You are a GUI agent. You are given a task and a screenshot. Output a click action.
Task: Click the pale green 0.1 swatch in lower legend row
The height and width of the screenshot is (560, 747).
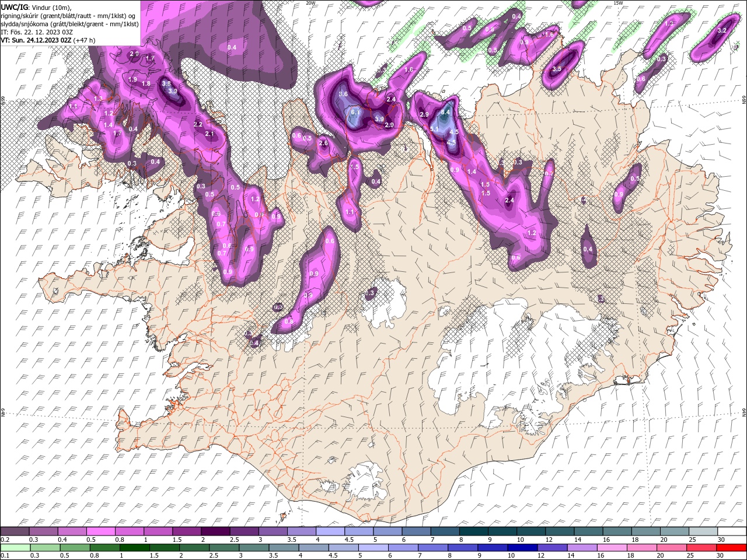[15, 548]
